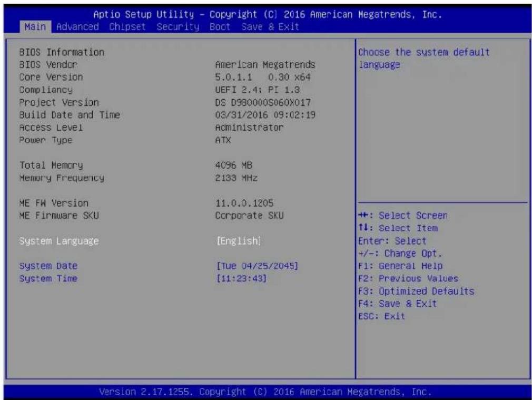The image size is (532, 400).
Task: Click the 'Choose the system default language' help text
Action: click(x=424, y=58)
